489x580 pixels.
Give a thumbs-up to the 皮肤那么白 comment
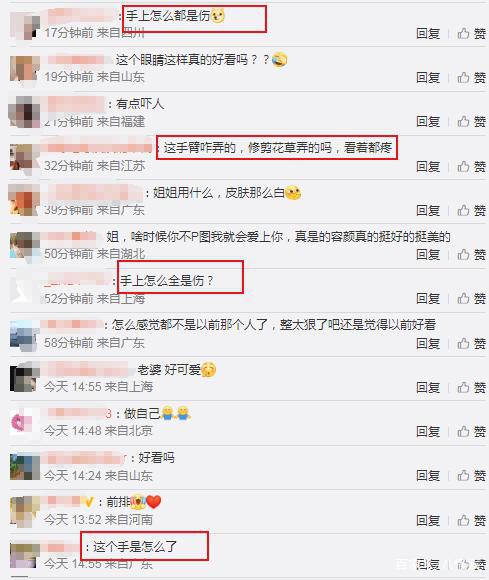pos(471,210)
